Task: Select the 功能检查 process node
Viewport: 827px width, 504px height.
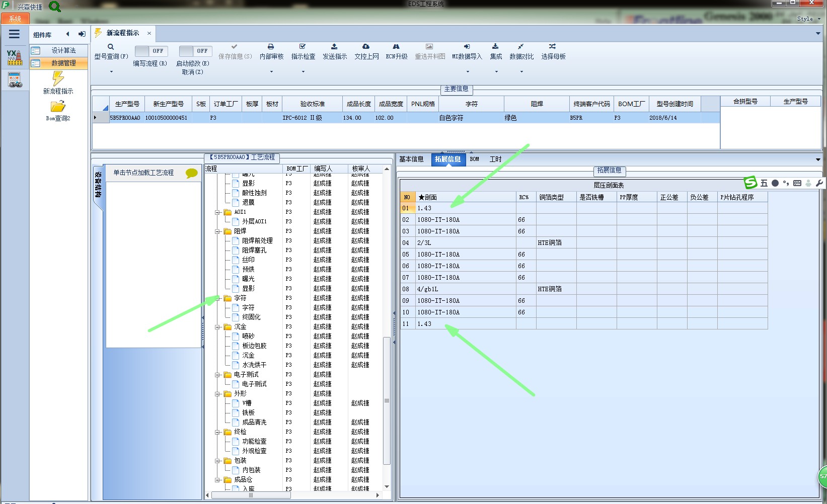Action: point(254,442)
